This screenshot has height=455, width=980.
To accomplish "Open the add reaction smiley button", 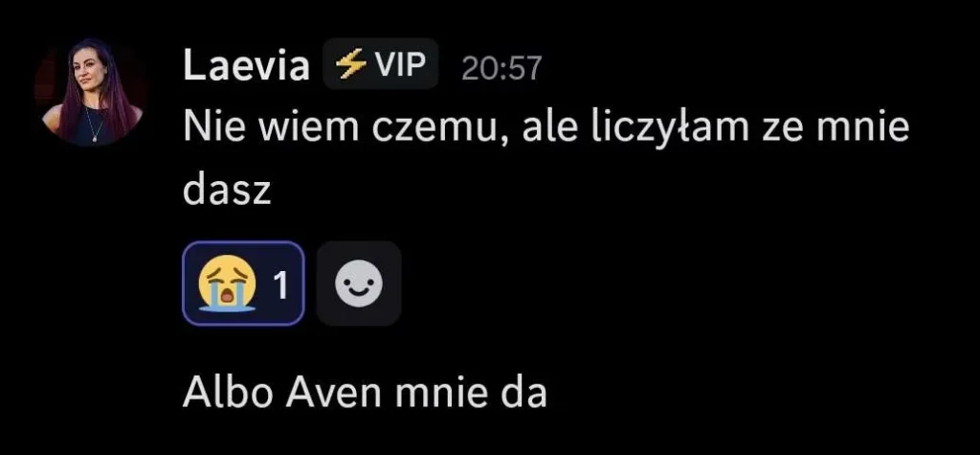I will coord(358,283).
